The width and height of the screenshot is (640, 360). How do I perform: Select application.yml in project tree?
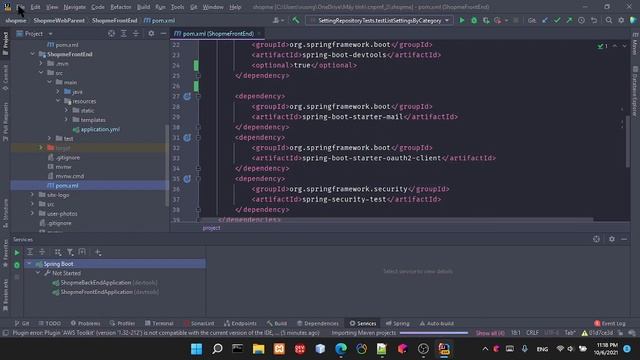96,129
